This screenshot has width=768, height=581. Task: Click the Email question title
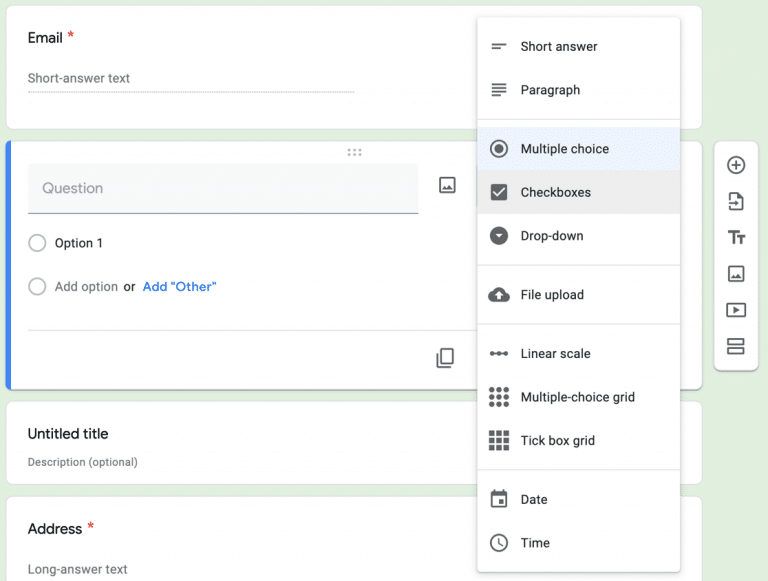tap(45, 38)
